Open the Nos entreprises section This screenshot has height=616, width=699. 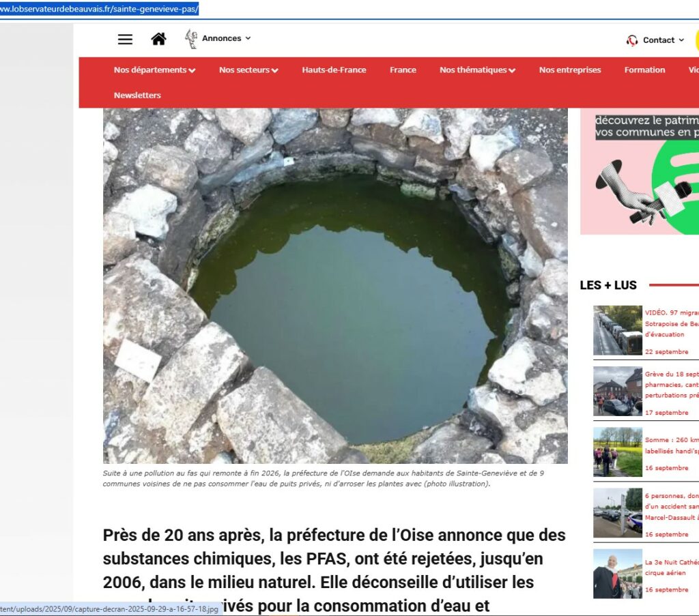(x=570, y=70)
